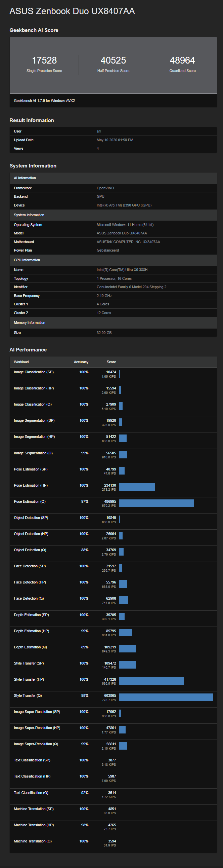Select the Operating System value Windows 11 Home
The image size is (223, 868).
125,225
